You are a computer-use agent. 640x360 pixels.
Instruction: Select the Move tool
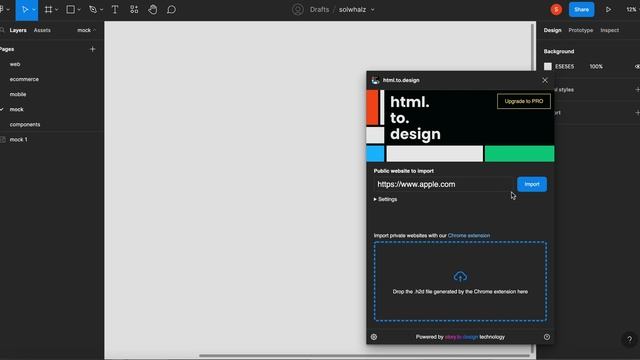coord(24,9)
